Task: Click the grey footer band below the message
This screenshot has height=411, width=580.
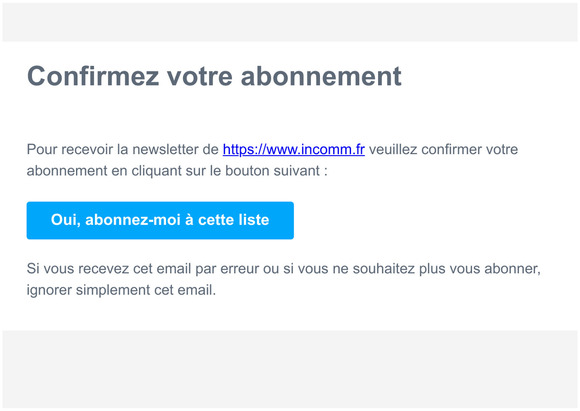Action: coord(290,369)
